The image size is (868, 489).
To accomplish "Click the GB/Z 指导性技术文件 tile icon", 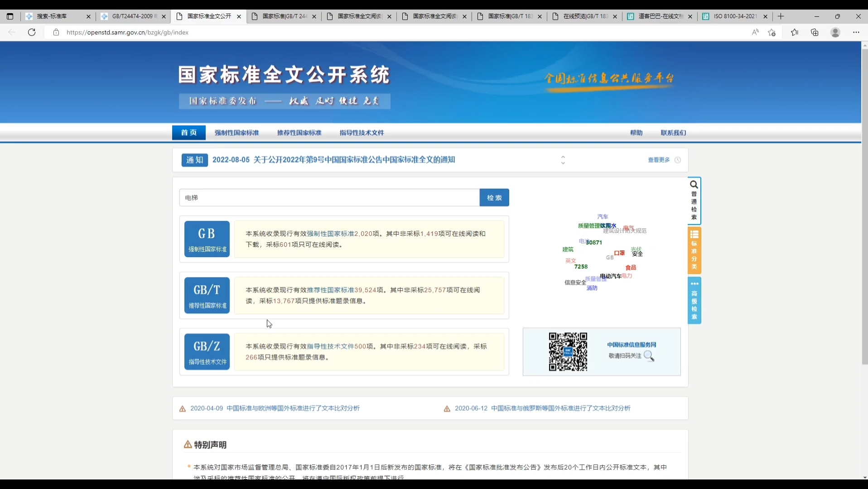I will click(207, 352).
